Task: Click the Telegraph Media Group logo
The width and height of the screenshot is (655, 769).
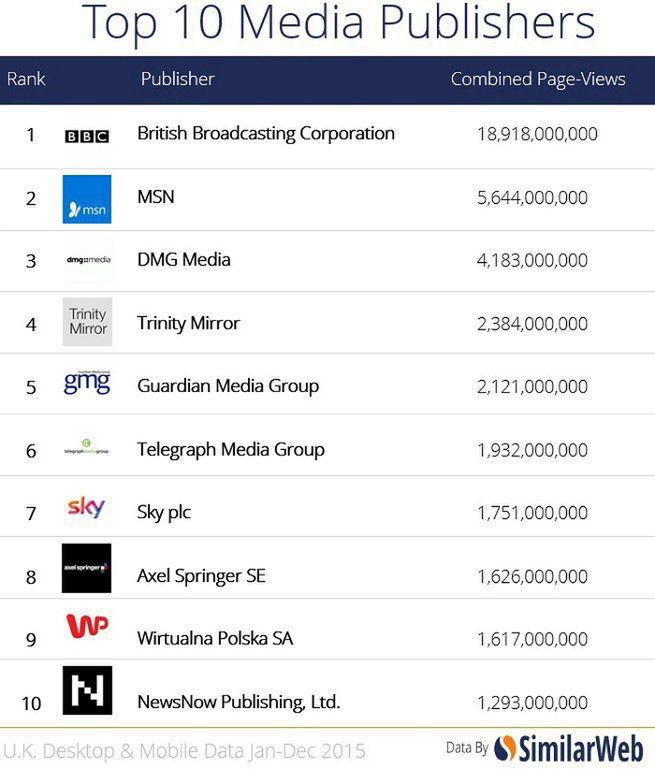Action: 86,450
